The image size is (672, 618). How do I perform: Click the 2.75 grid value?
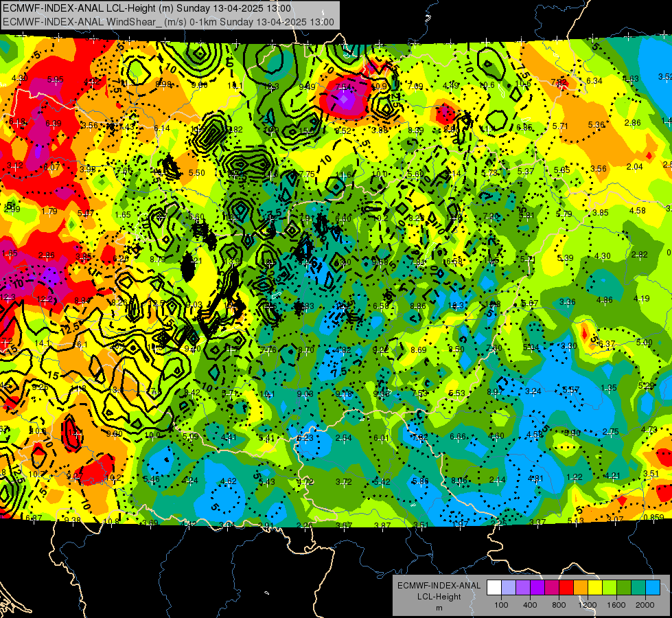pos(611,431)
